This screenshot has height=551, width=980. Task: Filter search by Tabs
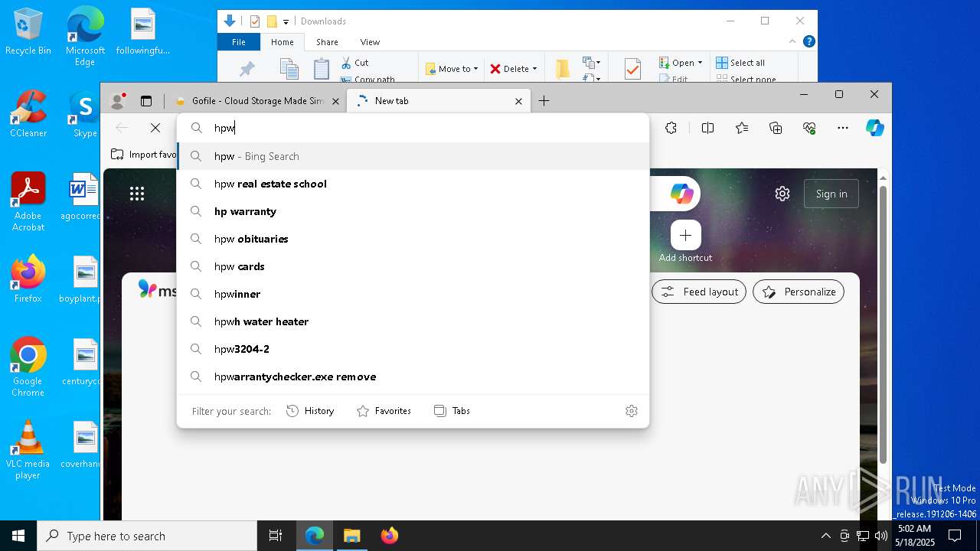452,411
